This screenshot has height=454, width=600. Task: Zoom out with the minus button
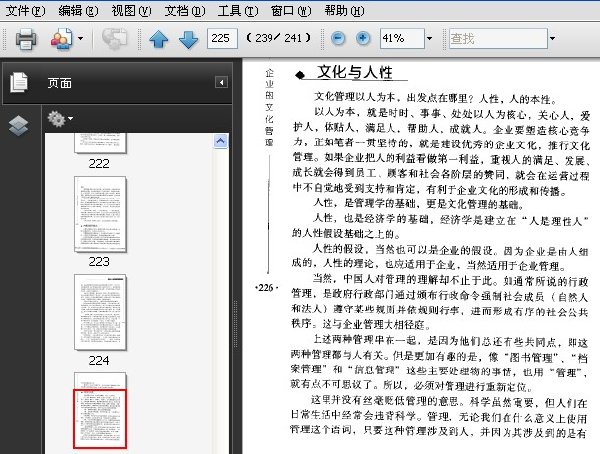pos(338,38)
